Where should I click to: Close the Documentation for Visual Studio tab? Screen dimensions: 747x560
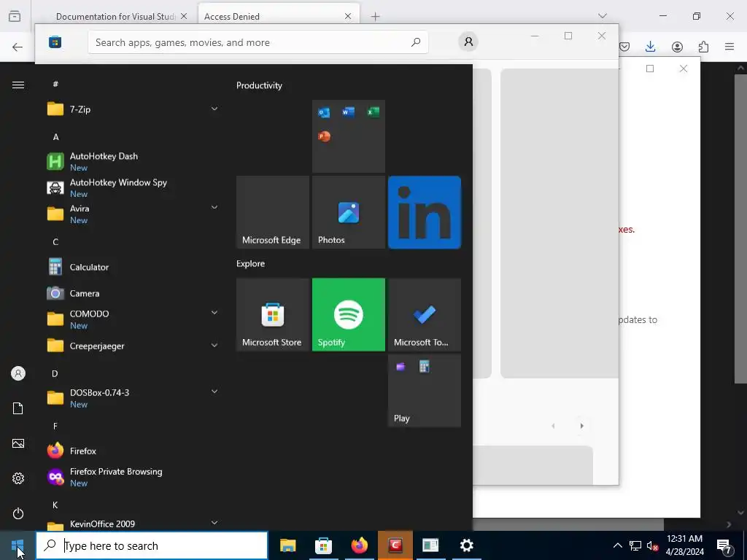click(x=184, y=16)
